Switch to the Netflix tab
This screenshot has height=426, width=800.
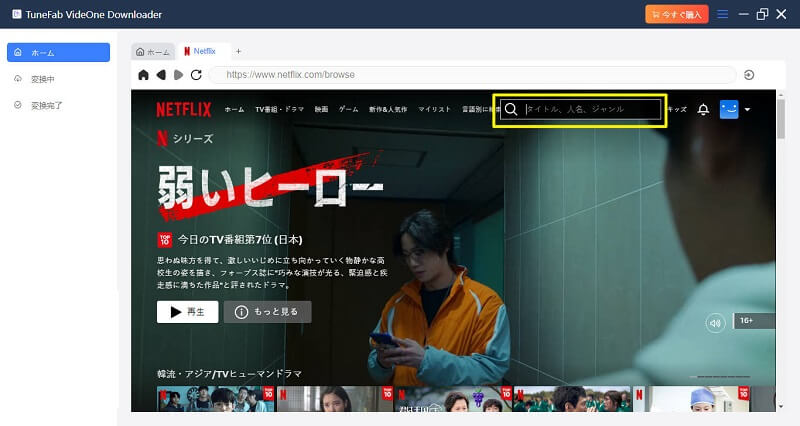pos(203,51)
